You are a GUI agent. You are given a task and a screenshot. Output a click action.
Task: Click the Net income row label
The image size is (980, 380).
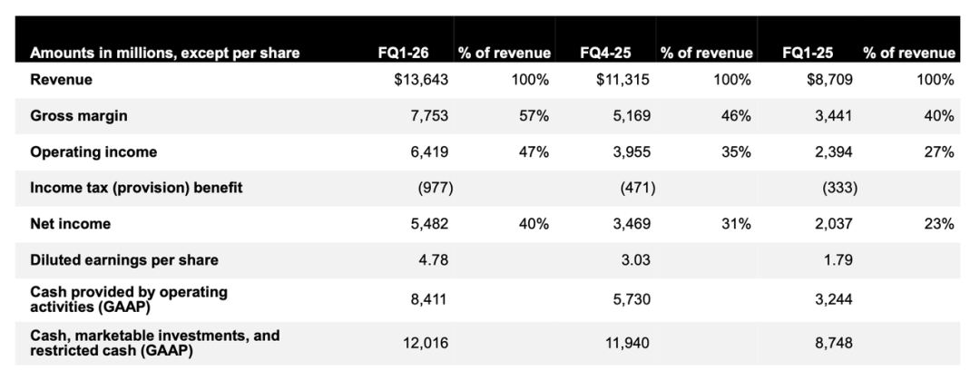[71, 224]
